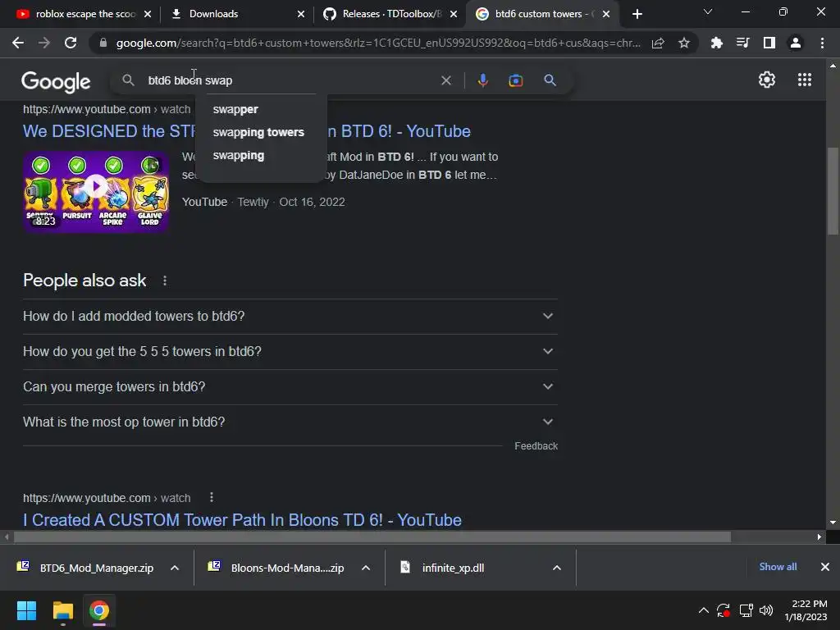Open the media control icon
840x630 pixels.
point(742,43)
